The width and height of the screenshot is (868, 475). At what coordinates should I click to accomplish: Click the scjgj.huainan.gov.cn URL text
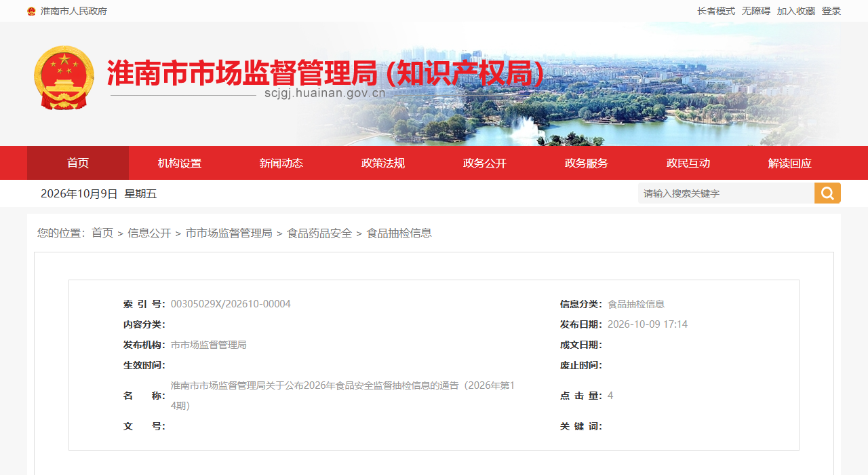pyautogui.click(x=325, y=93)
